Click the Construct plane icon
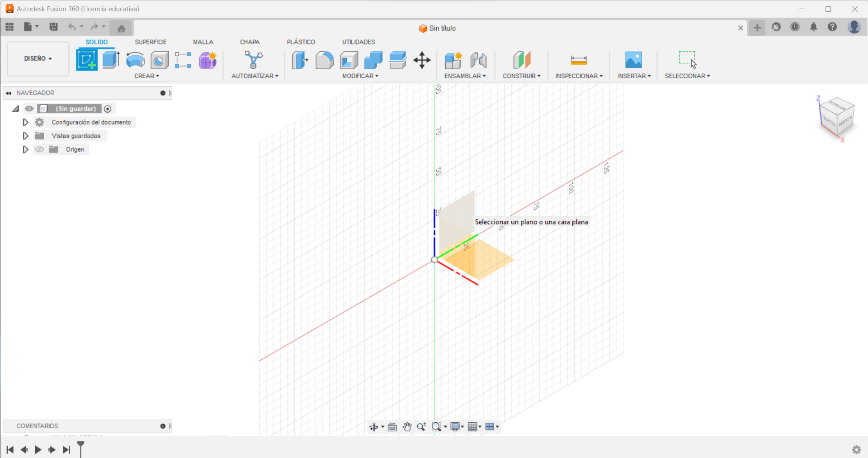Screen dimensions: 868x458 coord(522,60)
